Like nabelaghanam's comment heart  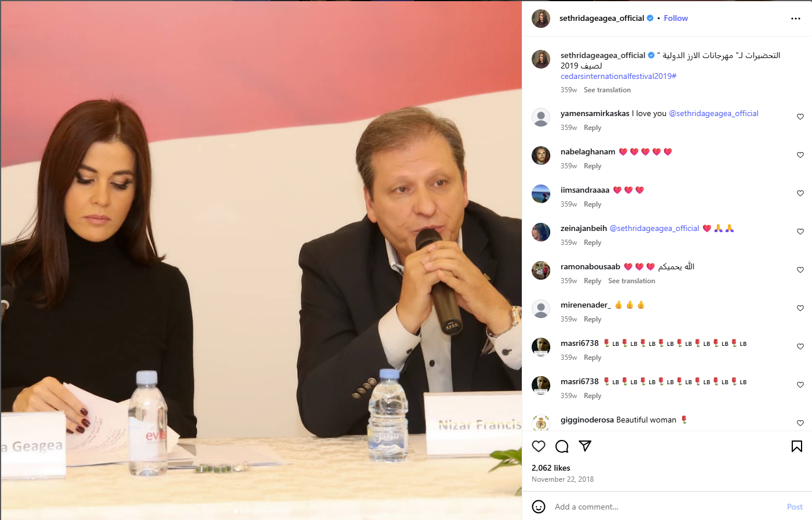coord(800,155)
